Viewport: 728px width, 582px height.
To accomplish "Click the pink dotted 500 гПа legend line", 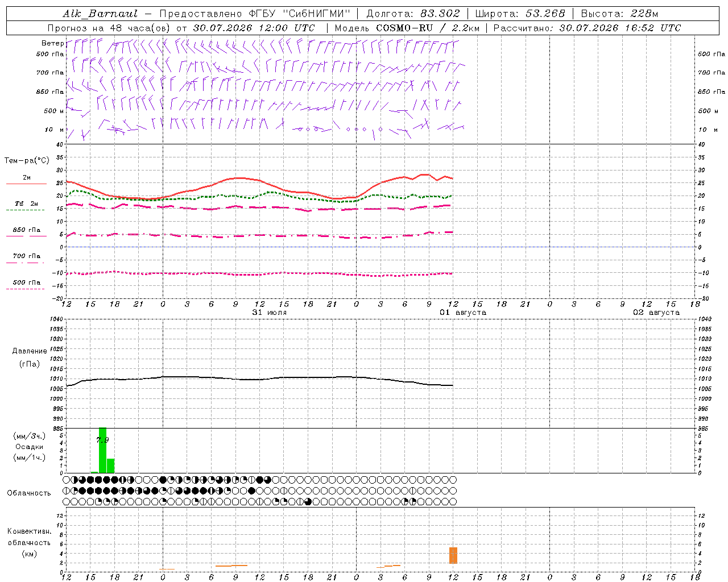I will coord(25,289).
